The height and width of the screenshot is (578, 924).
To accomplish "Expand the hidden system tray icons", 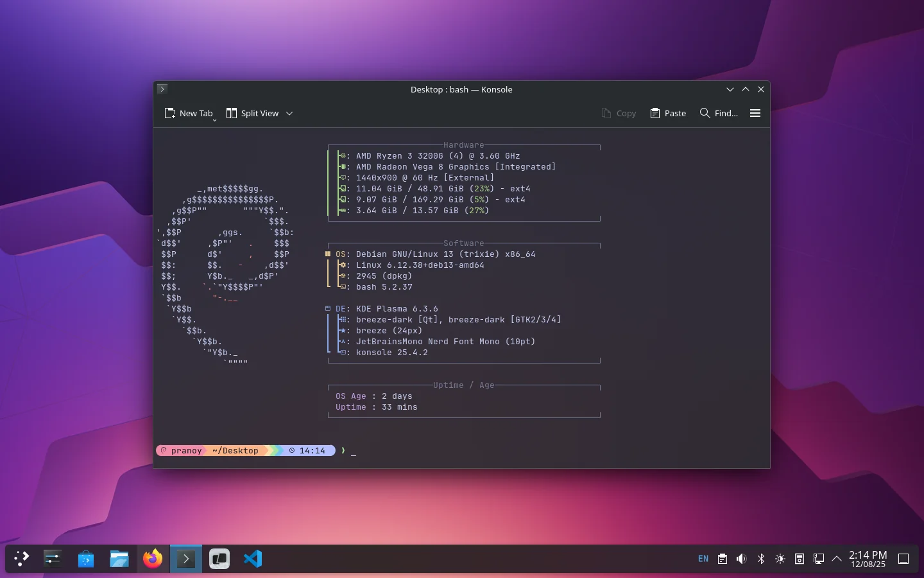I will (x=837, y=559).
